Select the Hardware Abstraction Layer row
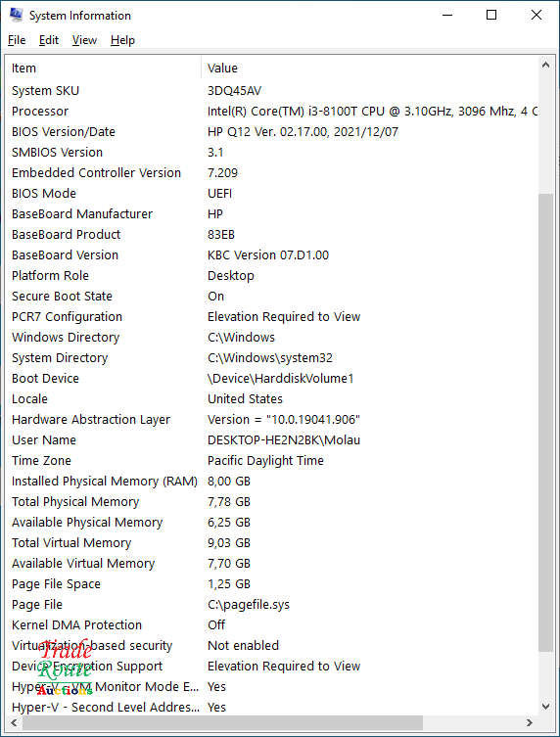 tap(272, 420)
